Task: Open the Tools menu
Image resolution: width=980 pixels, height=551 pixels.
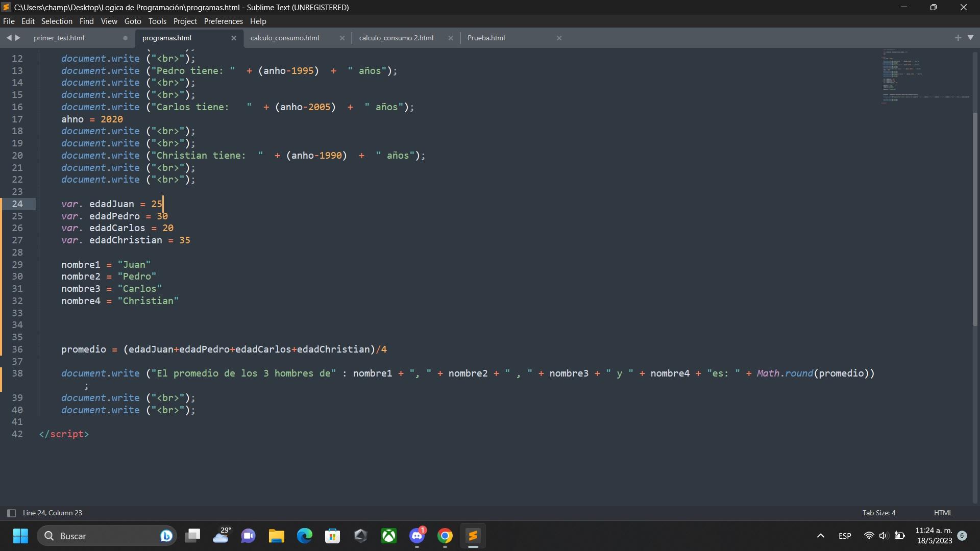Action: (x=157, y=21)
